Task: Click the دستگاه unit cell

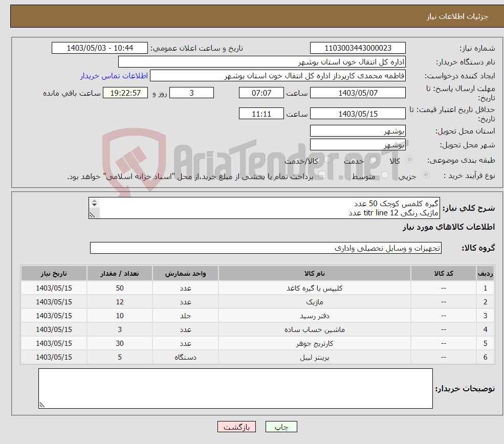Action: (185, 357)
